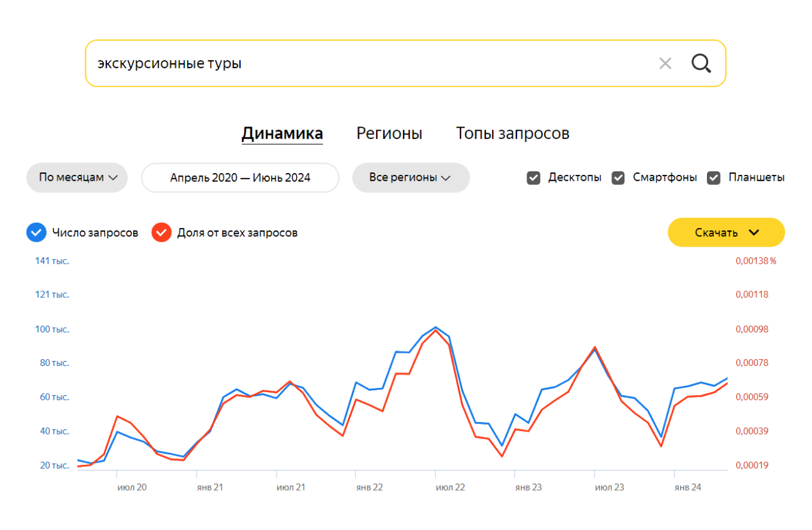This screenshot has width=812, height=530.
Task: Click the 80 тыс. axis label
Action: pyautogui.click(x=55, y=363)
